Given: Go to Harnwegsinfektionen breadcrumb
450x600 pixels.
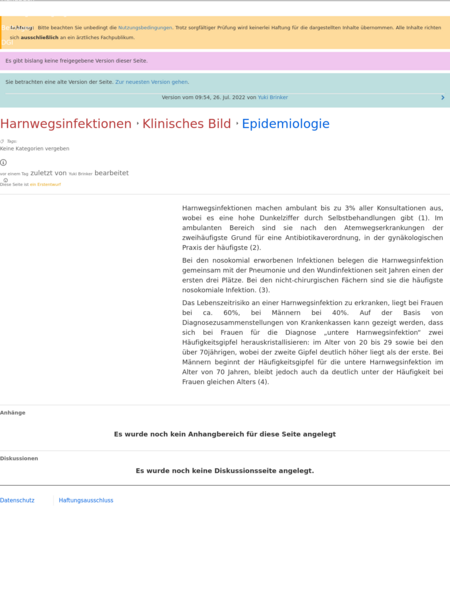Looking at the screenshot, I should point(66,124).
